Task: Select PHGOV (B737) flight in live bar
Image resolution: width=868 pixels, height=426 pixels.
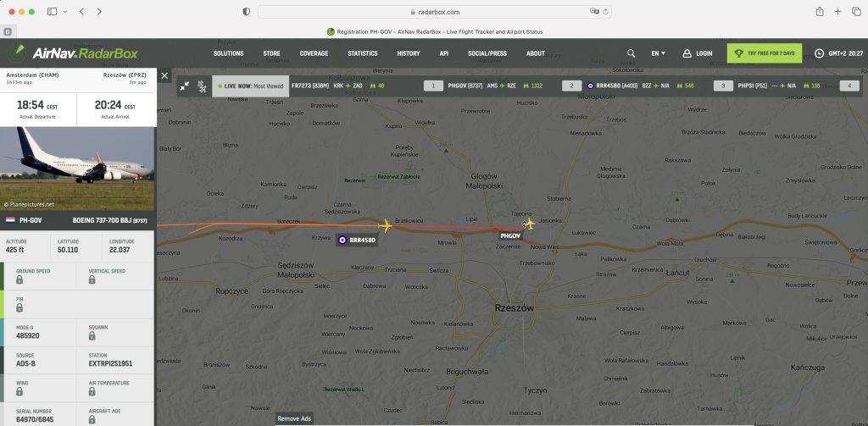Action: pos(495,86)
